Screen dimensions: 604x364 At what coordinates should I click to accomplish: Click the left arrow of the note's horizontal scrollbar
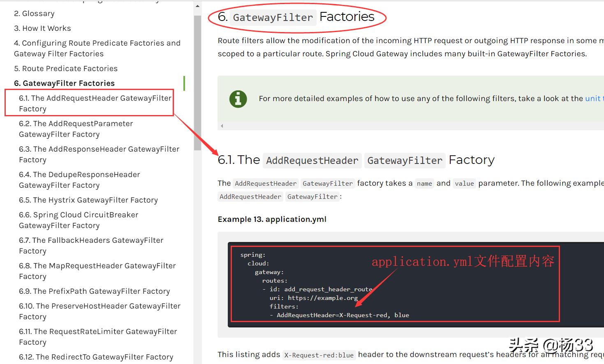pyautogui.click(x=221, y=125)
